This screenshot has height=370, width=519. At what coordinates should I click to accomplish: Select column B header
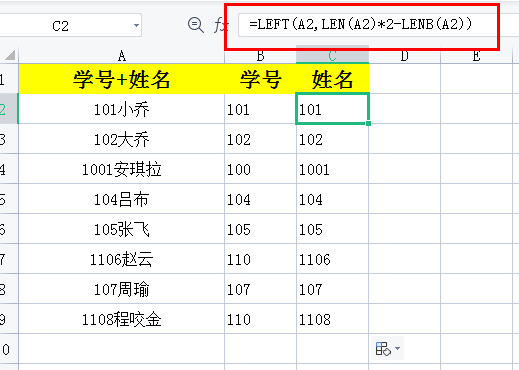260,56
